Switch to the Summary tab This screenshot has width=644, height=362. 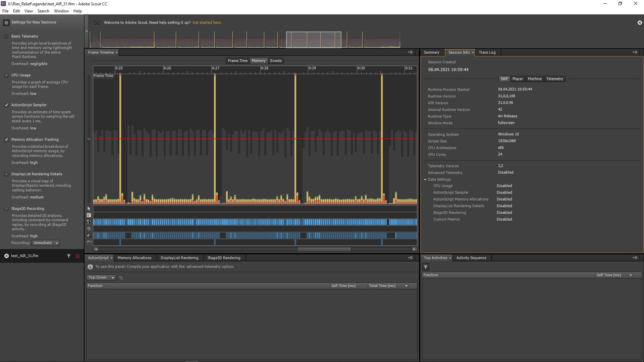[431, 52]
